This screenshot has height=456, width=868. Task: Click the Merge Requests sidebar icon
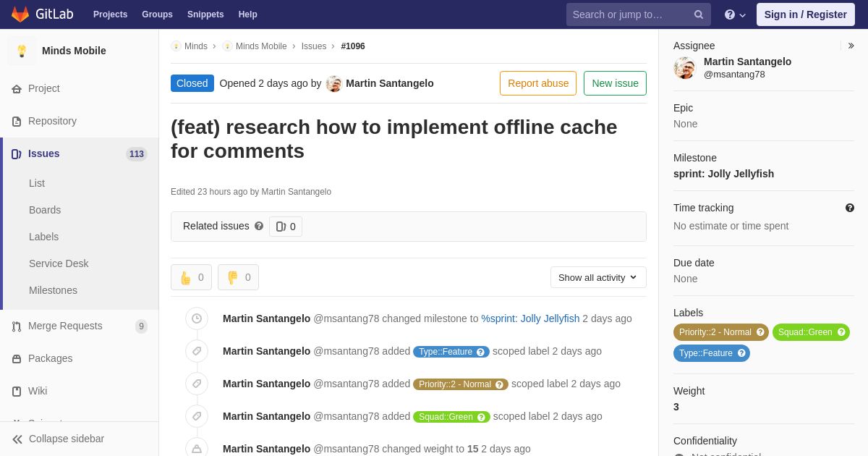tap(17, 326)
